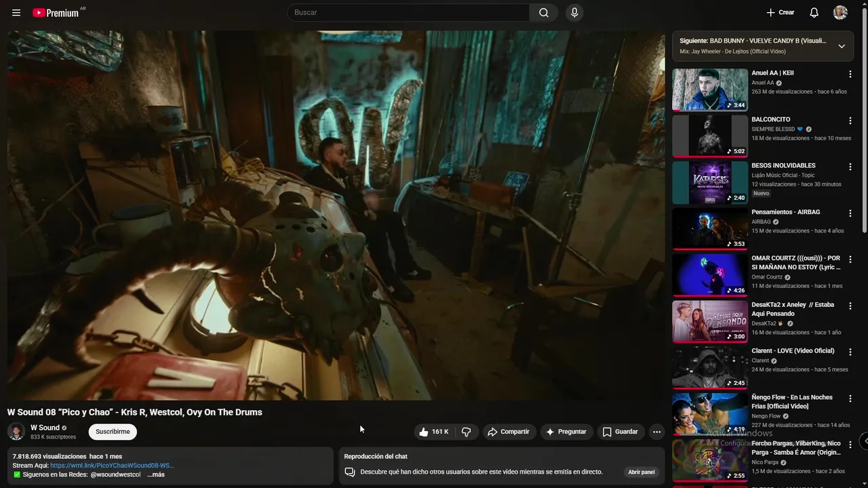Open the Crear menu

pos(780,13)
